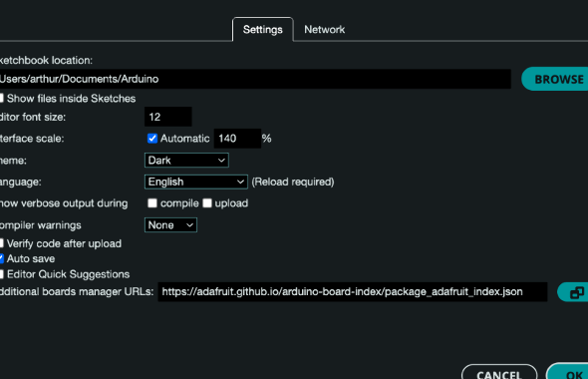
Task: Click the (Reload required) text
Action: [x=293, y=182]
